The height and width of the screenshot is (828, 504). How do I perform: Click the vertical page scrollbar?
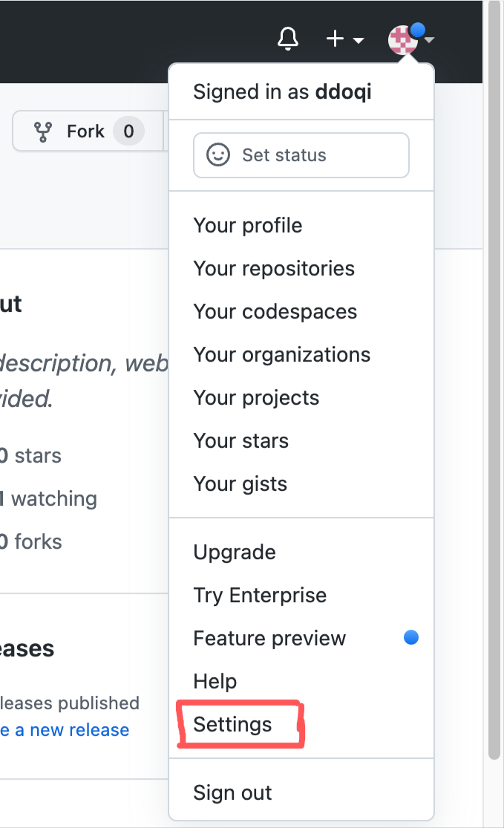(495, 371)
